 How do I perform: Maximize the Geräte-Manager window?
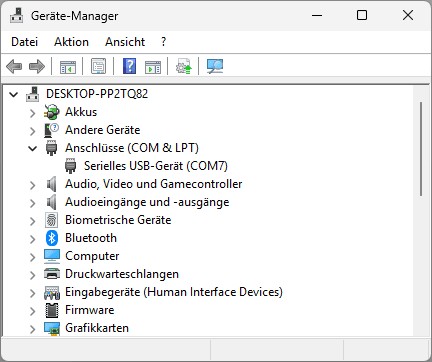click(362, 15)
